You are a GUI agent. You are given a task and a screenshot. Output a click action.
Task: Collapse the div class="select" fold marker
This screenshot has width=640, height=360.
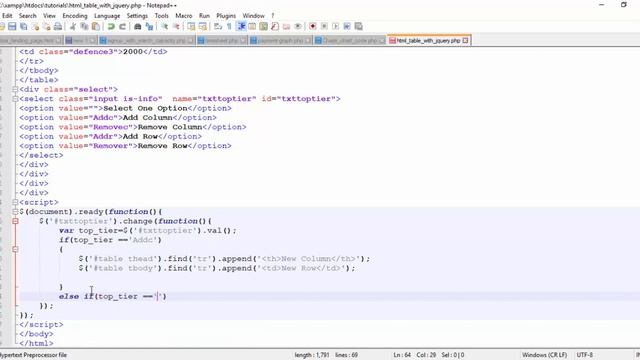click(15, 89)
